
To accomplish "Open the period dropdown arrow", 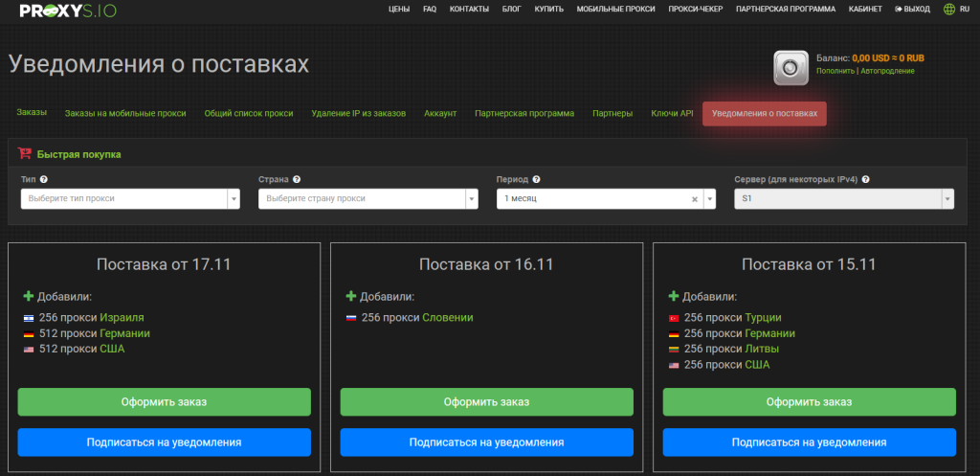I will (709, 199).
